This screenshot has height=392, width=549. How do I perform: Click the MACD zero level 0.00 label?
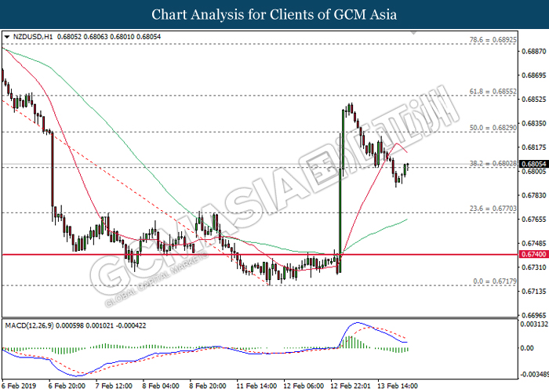527,348
